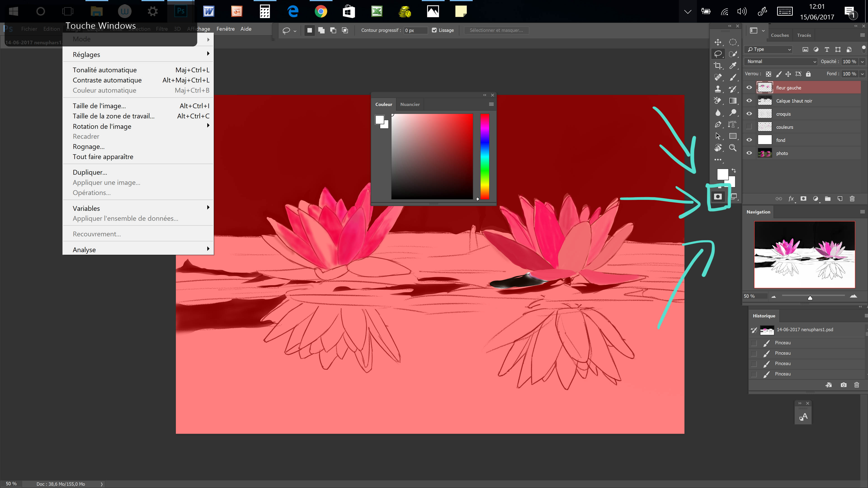Open the layer Type filter dropdown

click(769, 49)
